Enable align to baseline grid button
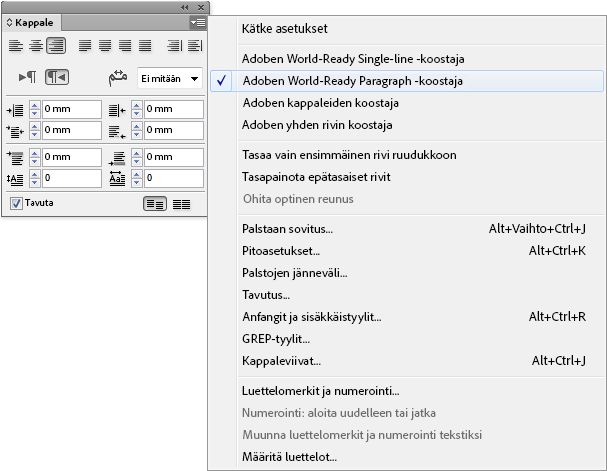 181,204
